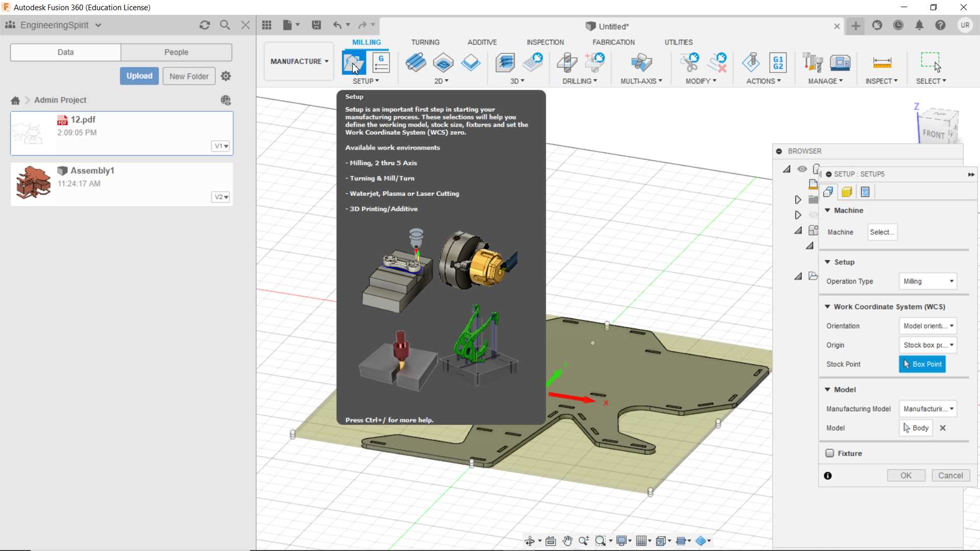Open the Machine Library icon
Viewport: 980px width, 551px height.
click(x=840, y=63)
